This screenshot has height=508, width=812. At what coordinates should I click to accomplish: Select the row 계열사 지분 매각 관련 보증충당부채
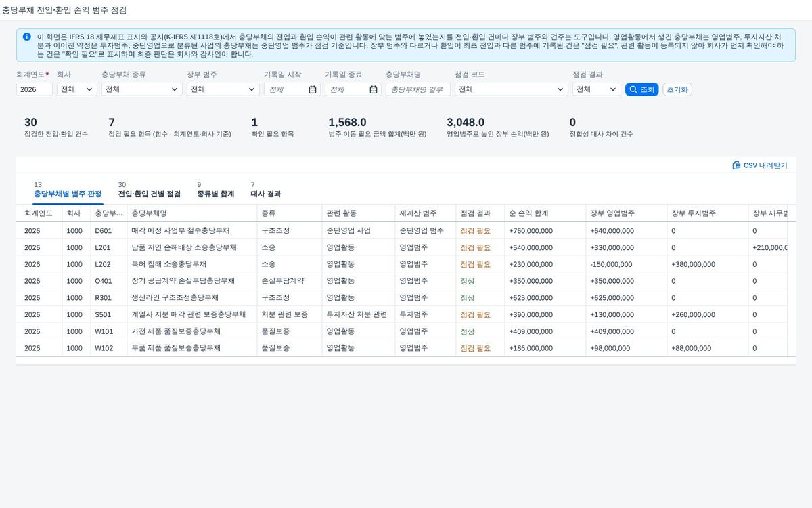coord(402,314)
